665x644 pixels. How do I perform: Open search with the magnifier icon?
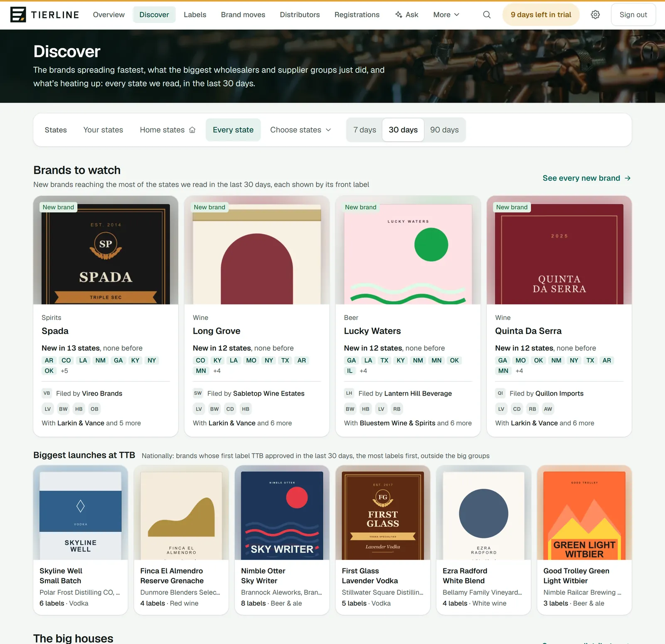click(x=487, y=15)
